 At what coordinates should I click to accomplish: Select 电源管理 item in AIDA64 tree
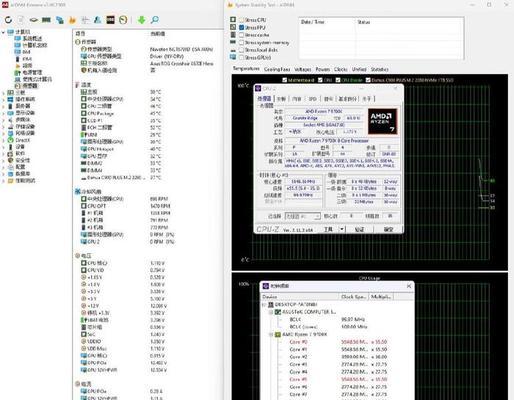click(x=29, y=72)
